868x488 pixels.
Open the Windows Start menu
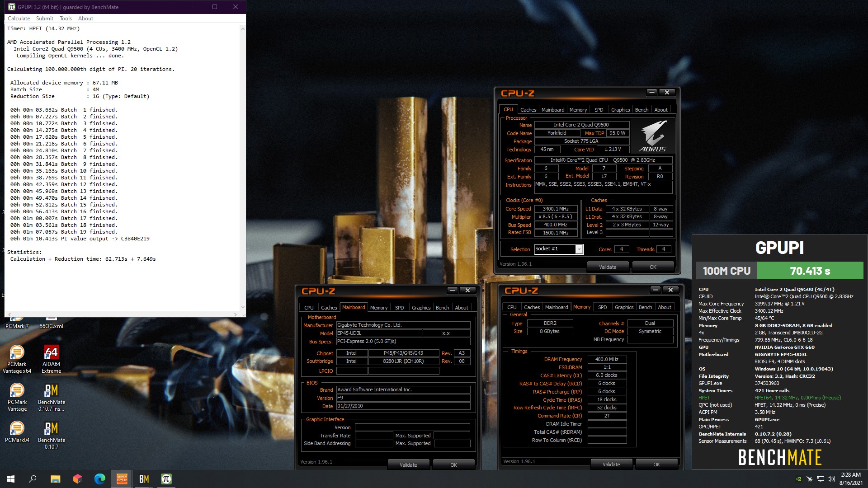tap(11, 479)
